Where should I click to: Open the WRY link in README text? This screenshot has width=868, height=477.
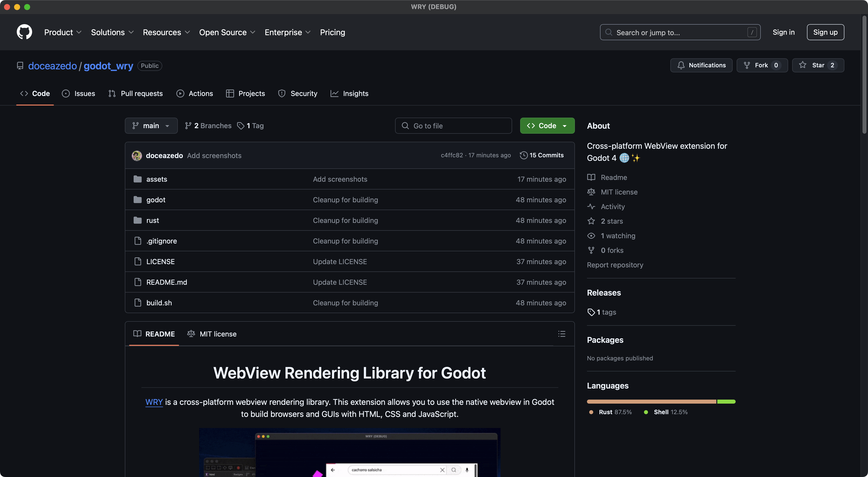[x=154, y=402]
